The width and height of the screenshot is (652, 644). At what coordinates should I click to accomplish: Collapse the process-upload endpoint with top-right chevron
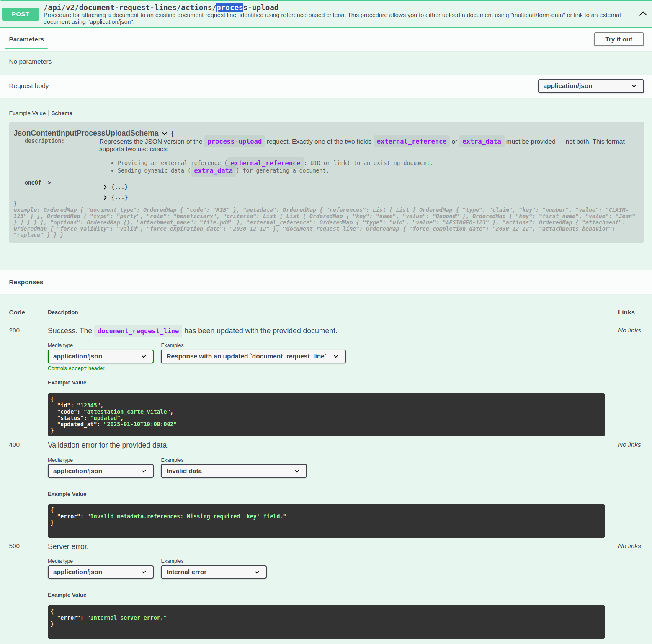643,14
